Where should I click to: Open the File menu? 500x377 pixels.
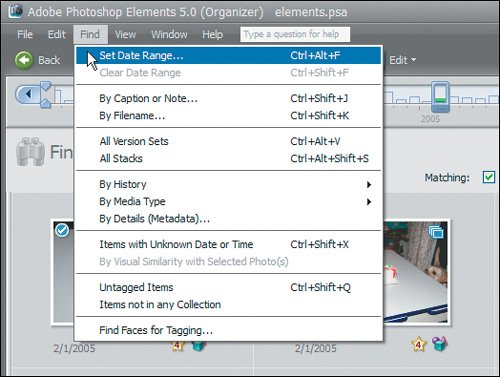point(25,34)
